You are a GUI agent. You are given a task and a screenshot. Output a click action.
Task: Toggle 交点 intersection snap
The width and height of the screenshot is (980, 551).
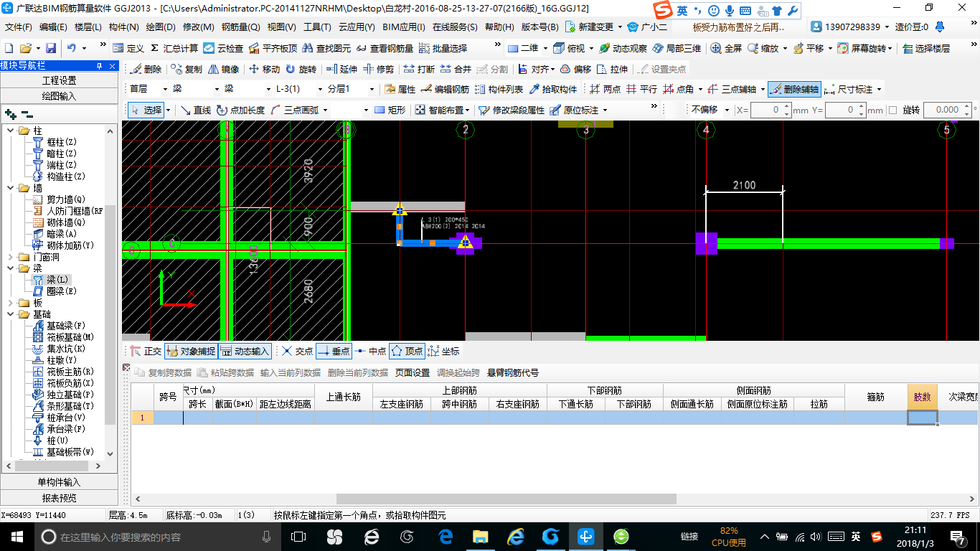click(x=297, y=351)
